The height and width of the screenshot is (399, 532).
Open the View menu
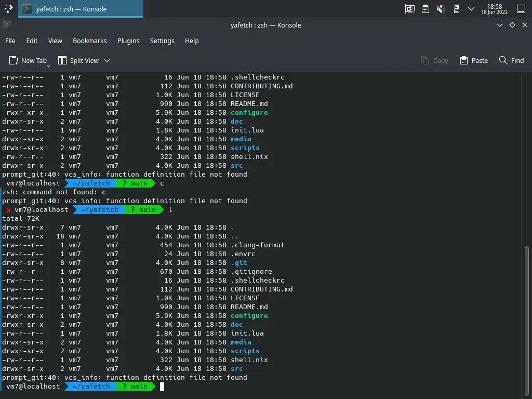[55, 41]
